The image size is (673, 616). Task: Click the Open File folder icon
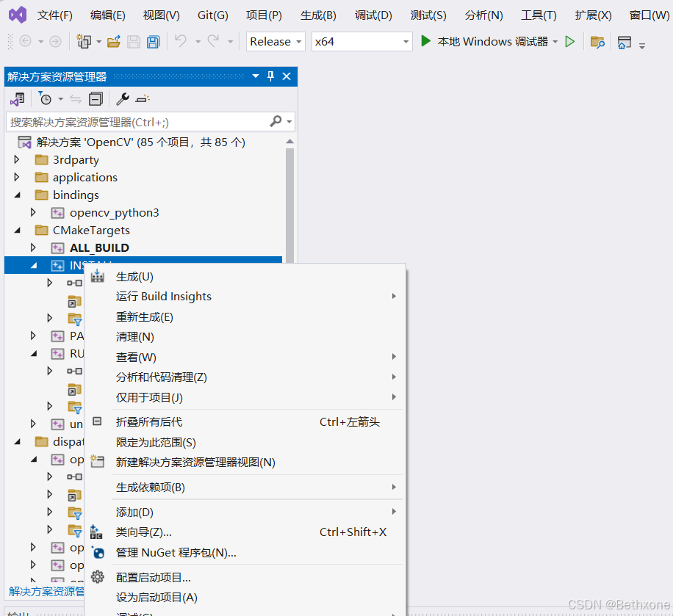pos(114,42)
